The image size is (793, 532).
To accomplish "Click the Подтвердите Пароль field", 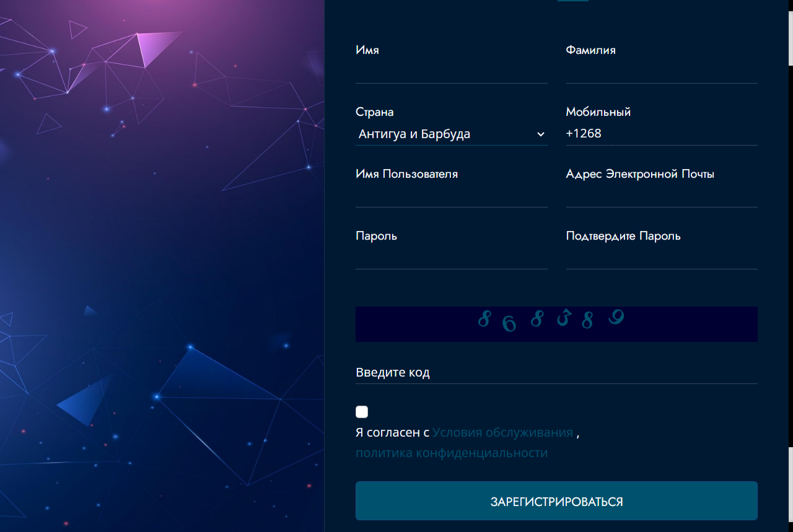I will [x=662, y=258].
